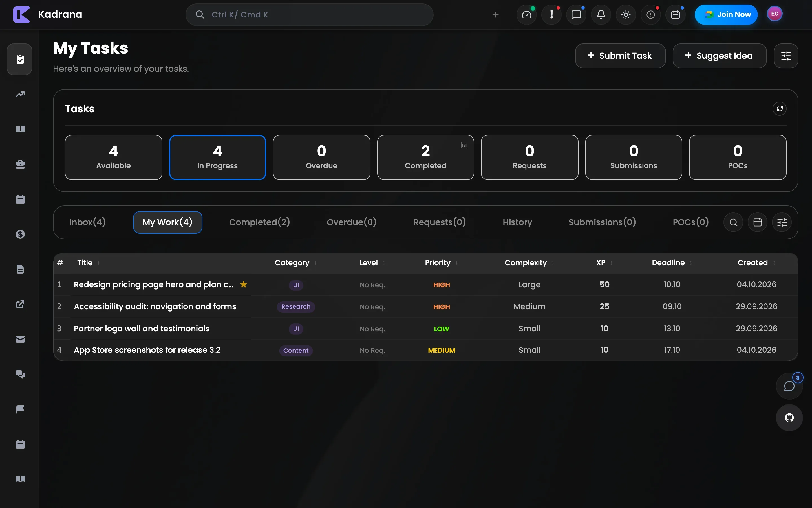Viewport: 812px width, 508px height.
Task: Toggle the favorite star on Redesign pricing task
Action: point(244,284)
